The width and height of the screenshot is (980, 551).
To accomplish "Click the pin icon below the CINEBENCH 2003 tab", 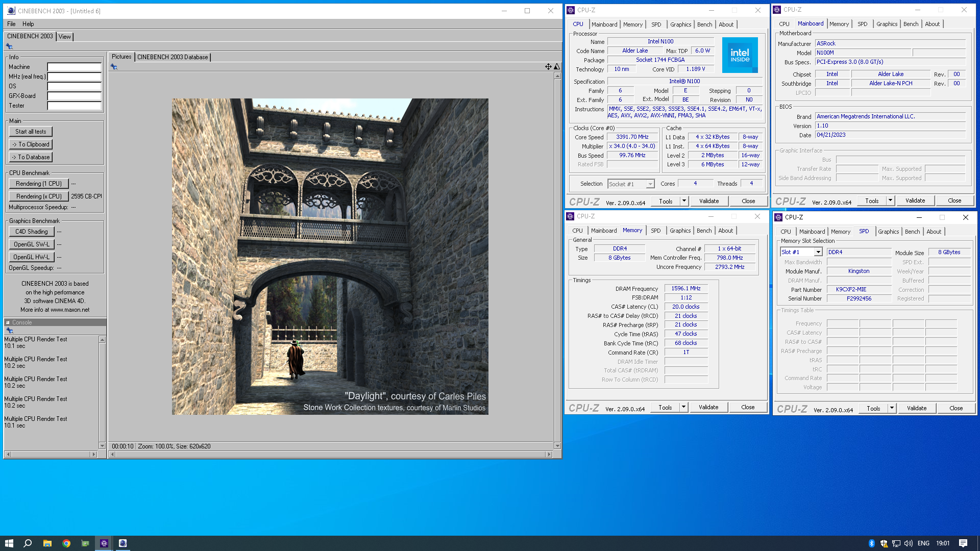I will tap(9, 46).
